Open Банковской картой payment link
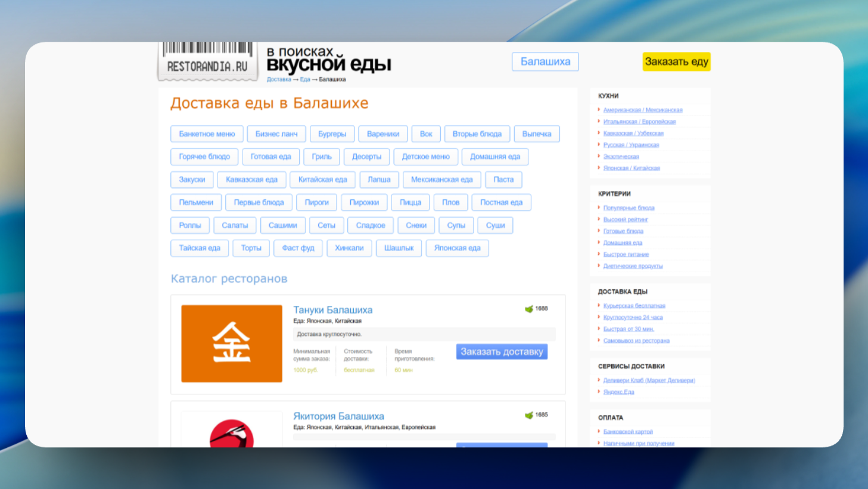Viewport: 868px width, 489px height. 628,432
